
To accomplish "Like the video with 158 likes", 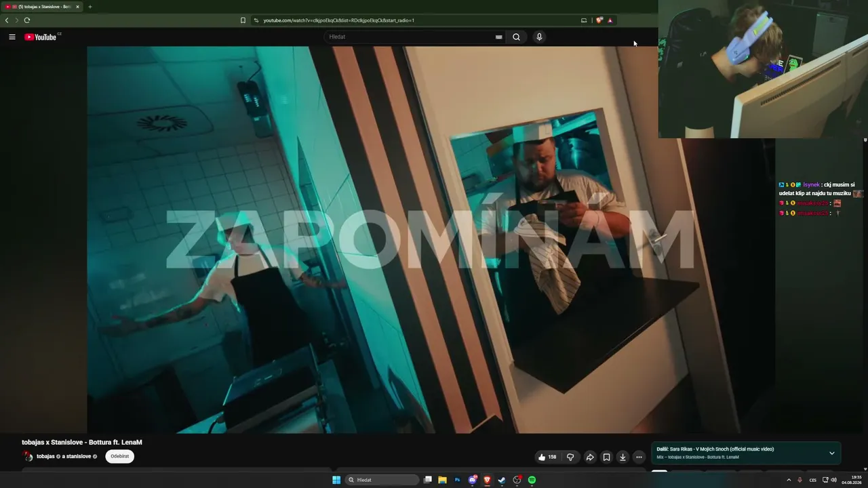I will click(x=547, y=457).
